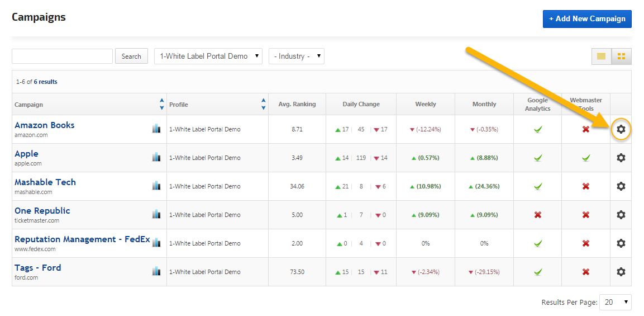Open bar chart icon for Mashable Tech

coord(156,186)
